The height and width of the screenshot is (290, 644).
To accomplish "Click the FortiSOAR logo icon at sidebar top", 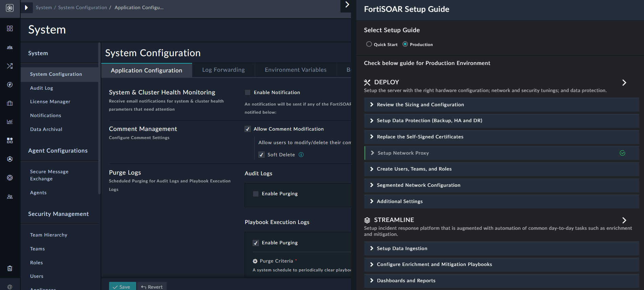I will (x=10, y=8).
